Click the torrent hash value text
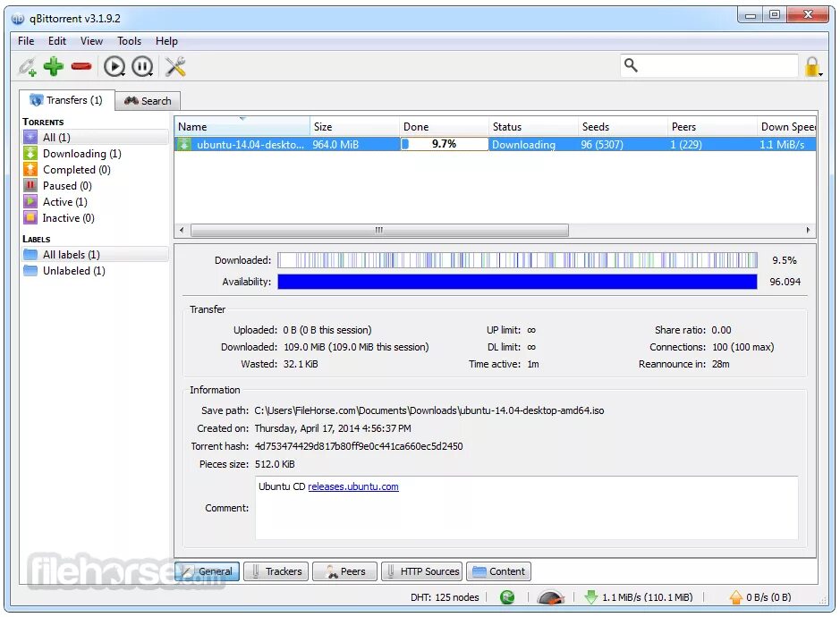This screenshot has width=840, height=617. pos(359,446)
